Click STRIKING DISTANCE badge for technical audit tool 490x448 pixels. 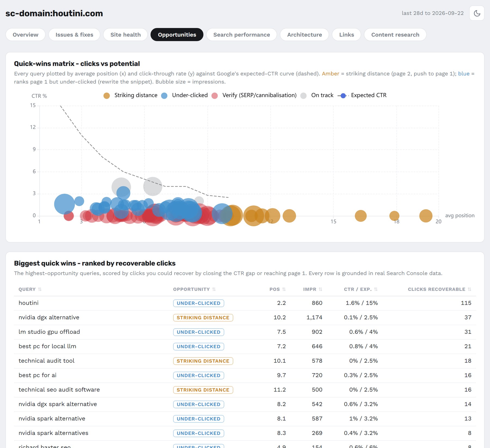pos(203,361)
